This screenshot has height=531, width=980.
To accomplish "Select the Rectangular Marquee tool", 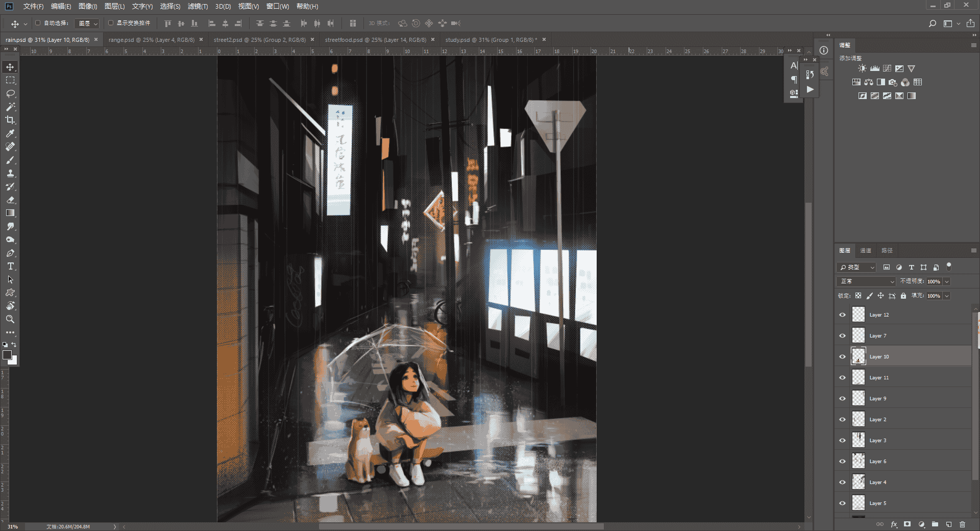I will tap(10, 80).
